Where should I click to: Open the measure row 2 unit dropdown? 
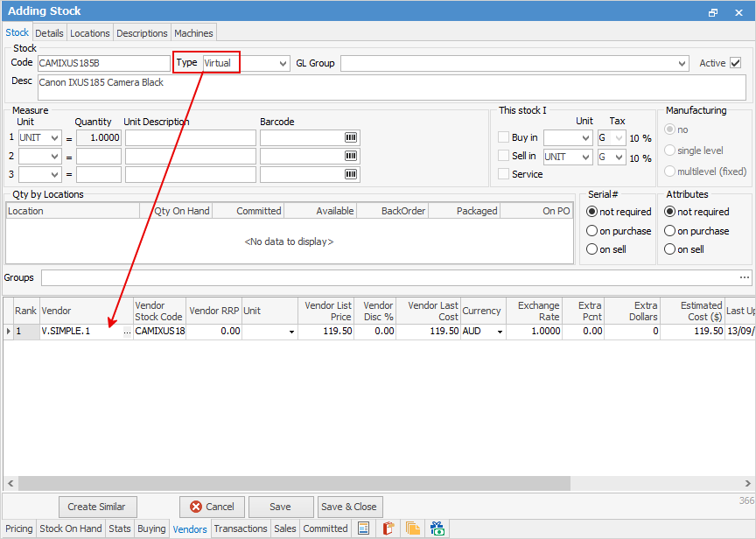pyautogui.click(x=54, y=157)
